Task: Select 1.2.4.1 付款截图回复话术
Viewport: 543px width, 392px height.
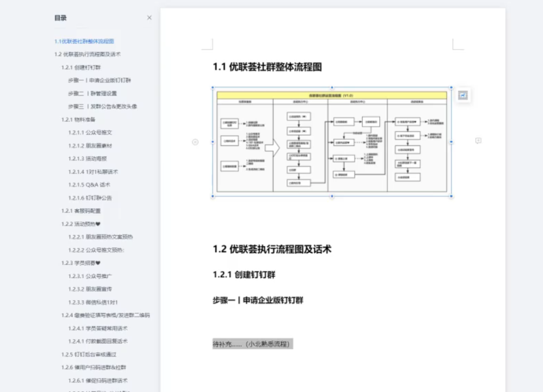Action: point(98,341)
